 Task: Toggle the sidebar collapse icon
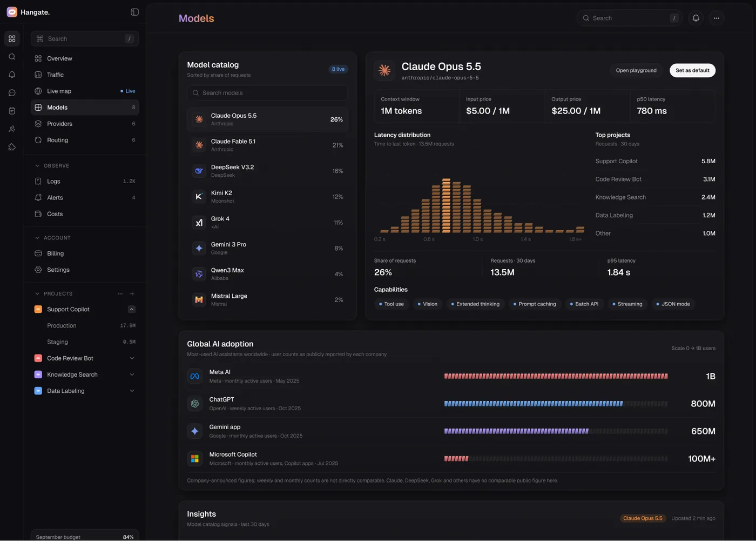tap(134, 12)
